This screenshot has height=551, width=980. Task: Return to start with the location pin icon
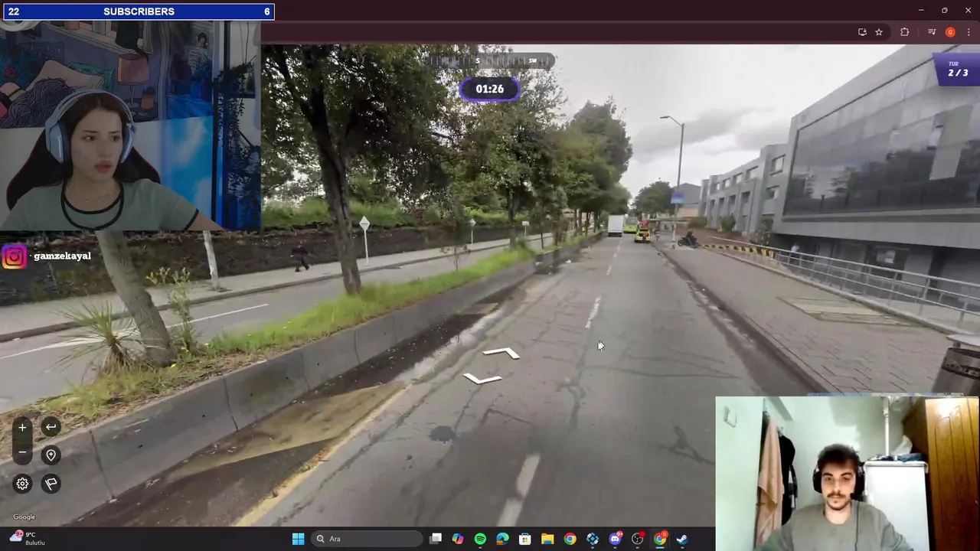pyautogui.click(x=51, y=455)
